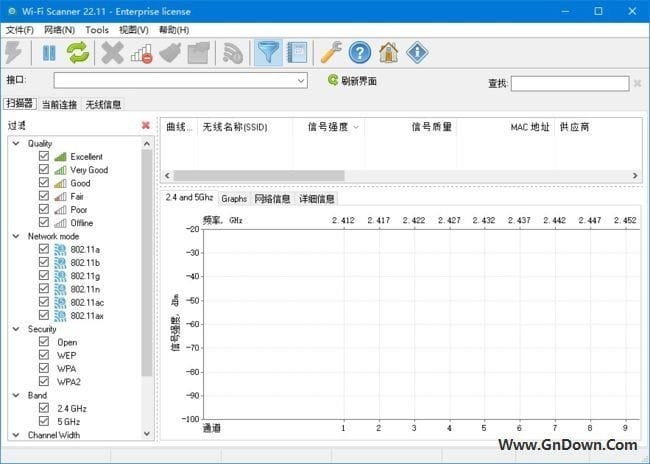650x464 pixels.
Task: Click the app icon in the title bar
Action: click(12, 11)
